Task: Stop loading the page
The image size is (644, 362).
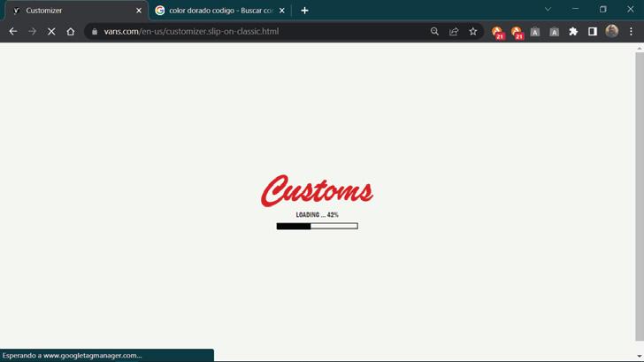Action: (x=51, y=32)
